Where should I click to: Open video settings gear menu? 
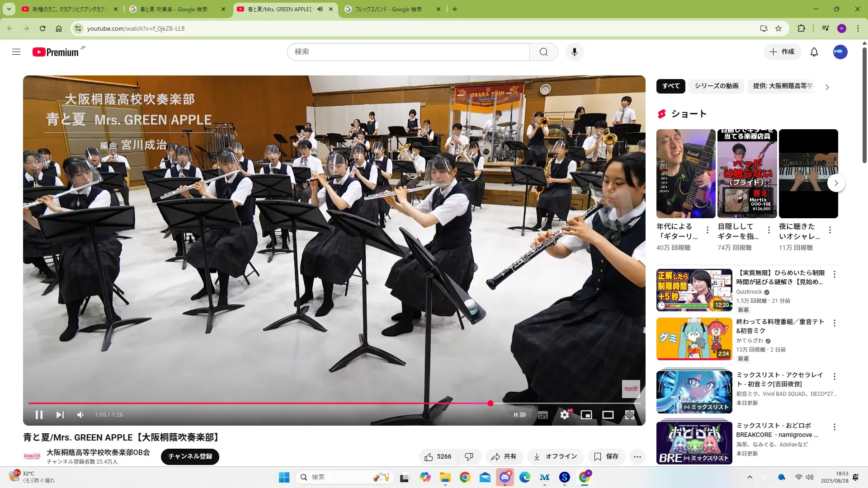pyautogui.click(x=565, y=415)
